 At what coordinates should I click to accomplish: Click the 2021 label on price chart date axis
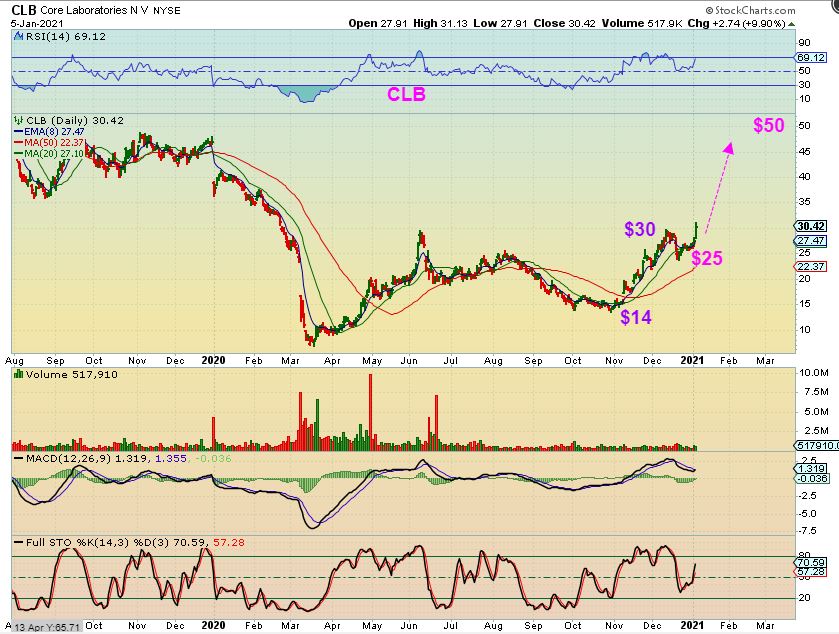(691, 361)
